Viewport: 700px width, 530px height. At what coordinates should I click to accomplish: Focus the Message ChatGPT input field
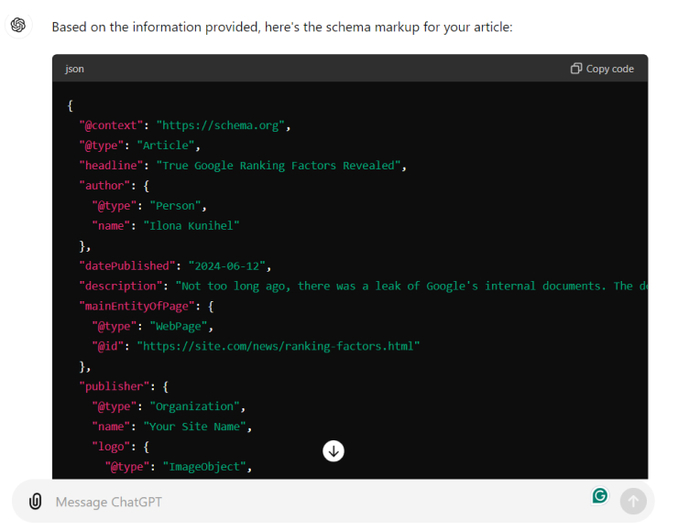[312, 502]
